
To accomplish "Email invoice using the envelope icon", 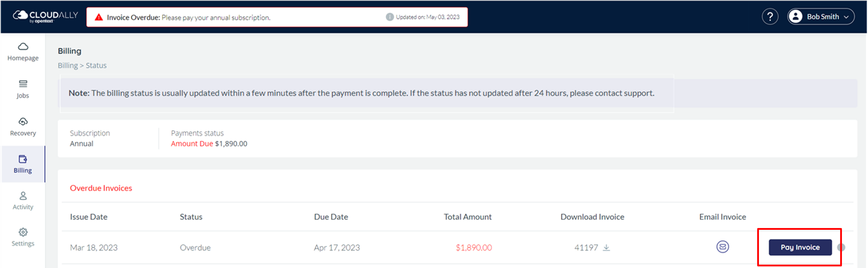I will coord(722,247).
